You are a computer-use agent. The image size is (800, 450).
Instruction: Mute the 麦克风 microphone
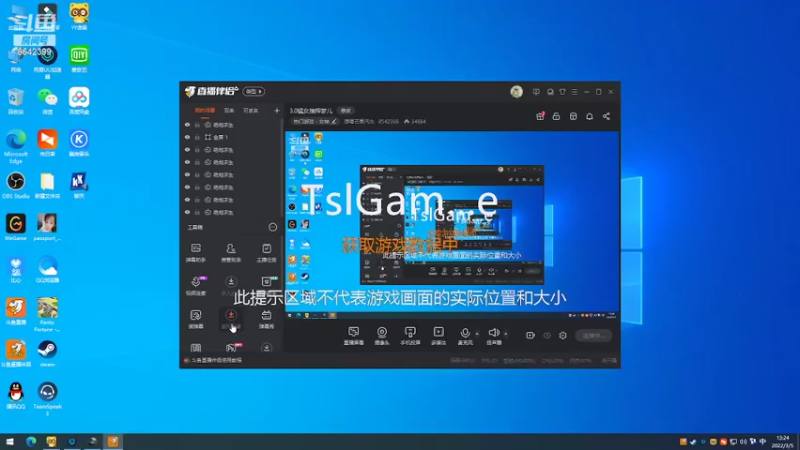465,333
